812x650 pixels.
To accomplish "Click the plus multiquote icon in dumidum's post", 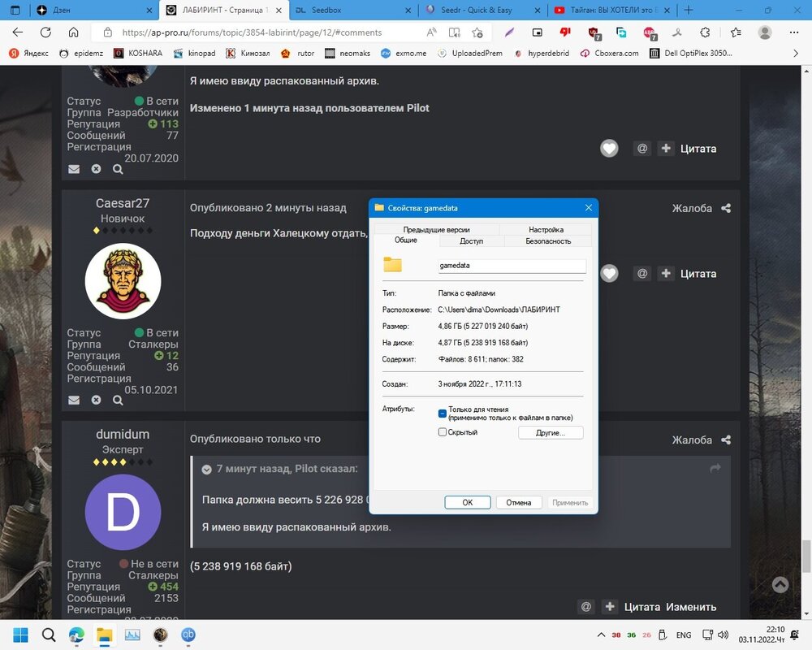I will coord(610,607).
